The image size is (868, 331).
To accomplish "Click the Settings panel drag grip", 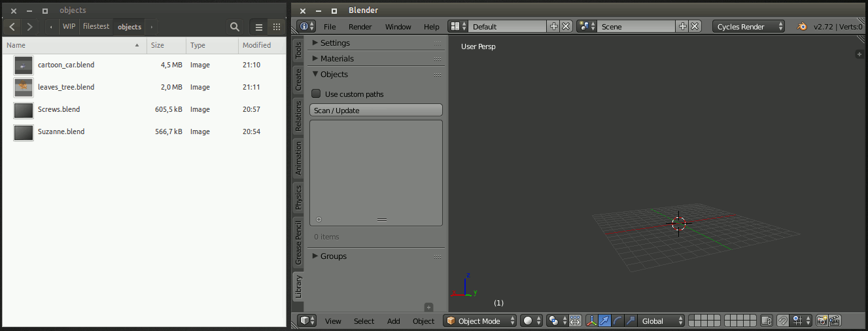I will [x=438, y=43].
